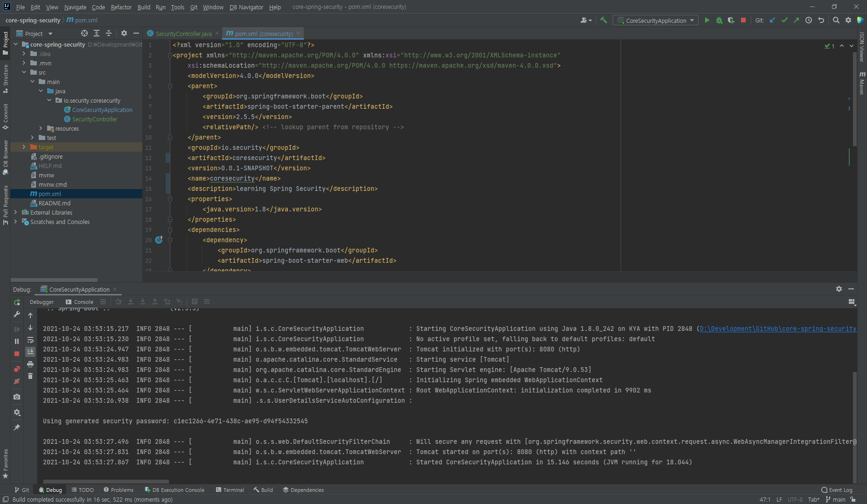Open the CoreSecurityApplication run configuration dropdown
Image resolution: width=867 pixels, height=504 pixels.
656,20
